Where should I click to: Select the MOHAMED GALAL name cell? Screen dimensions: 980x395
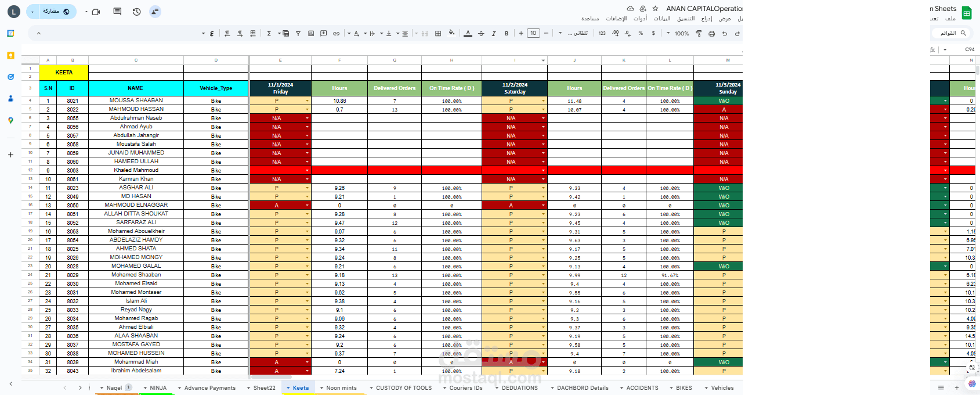coord(136,267)
